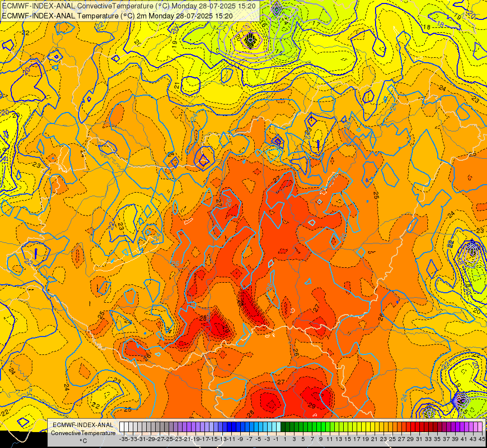Click the -5 value on the legend scale
The image size is (487, 448).
click(x=258, y=440)
